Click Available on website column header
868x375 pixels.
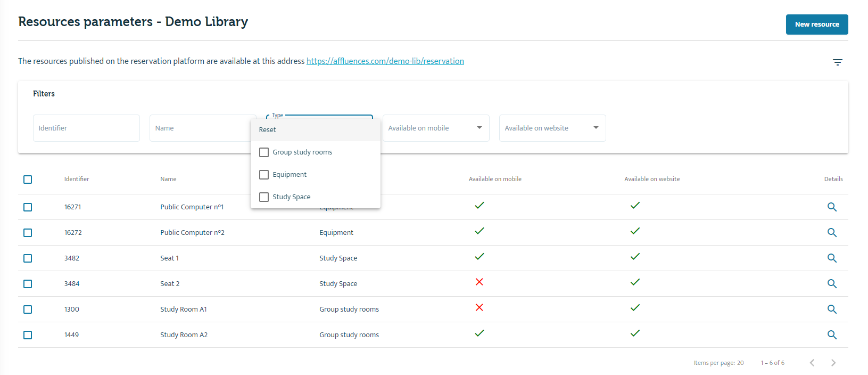(652, 179)
